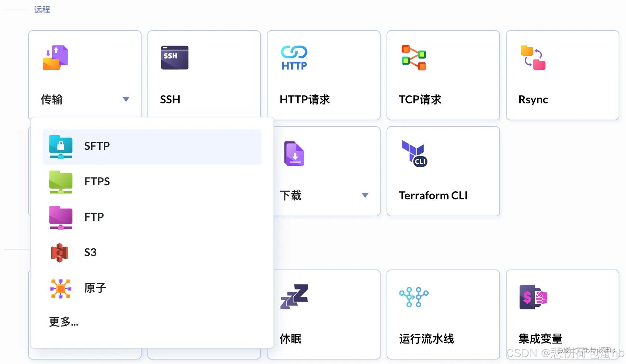
Task: Choose the 集成变量 action card
Action: tap(562, 315)
